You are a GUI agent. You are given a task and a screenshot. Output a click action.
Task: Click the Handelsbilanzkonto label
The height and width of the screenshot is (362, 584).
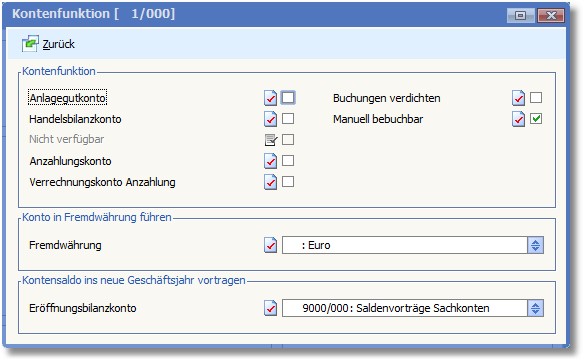(75, 119)
